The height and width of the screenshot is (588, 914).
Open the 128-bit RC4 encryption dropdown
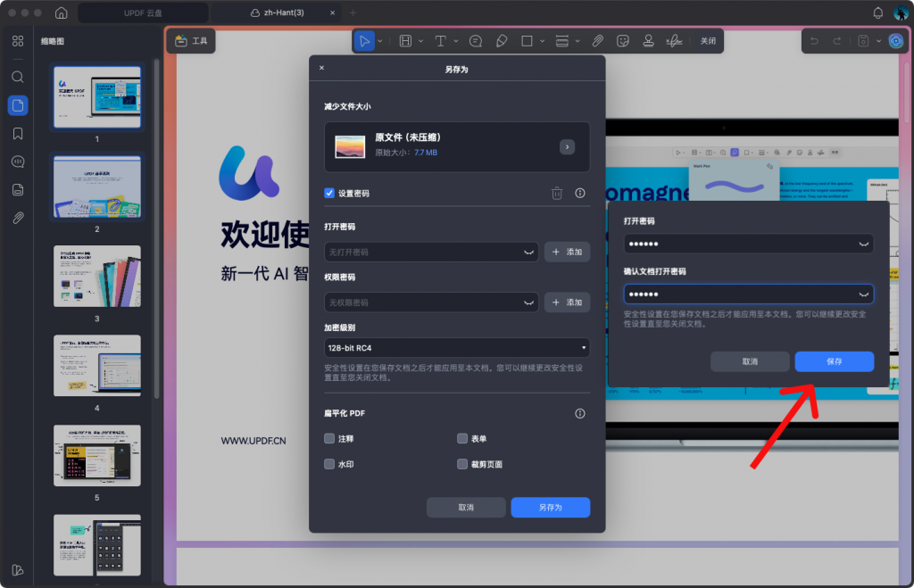457,347
